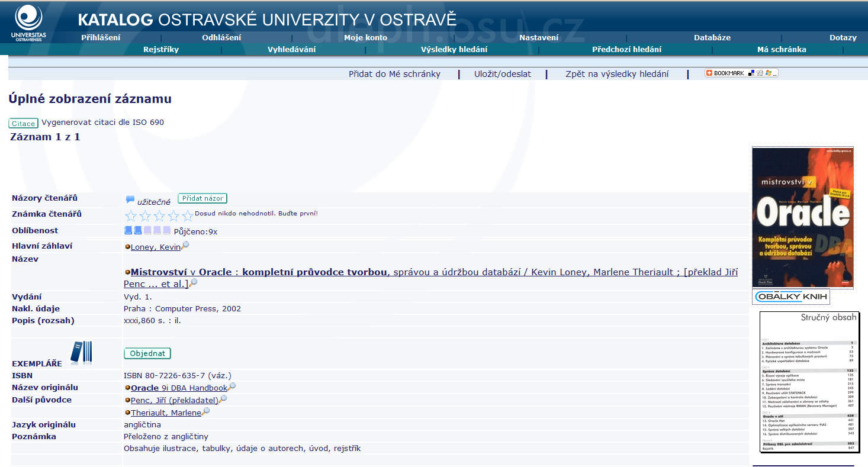This screenshot has height=467, width=868.
Task: Click the brown bullet before Mistrovství title
Action: coord(127,273)
